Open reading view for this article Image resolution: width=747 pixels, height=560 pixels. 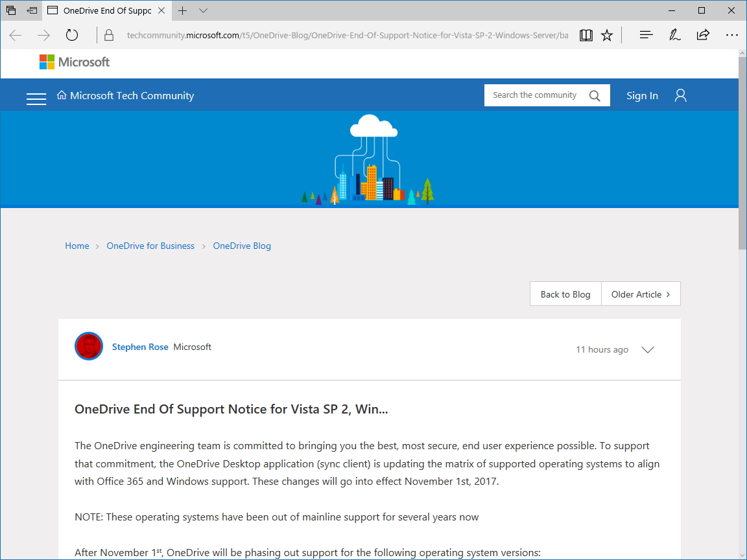586,35
